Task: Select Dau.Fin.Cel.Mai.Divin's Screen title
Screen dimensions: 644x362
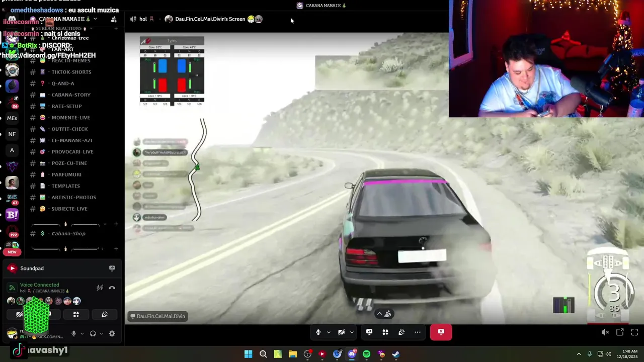Action: 210,19
